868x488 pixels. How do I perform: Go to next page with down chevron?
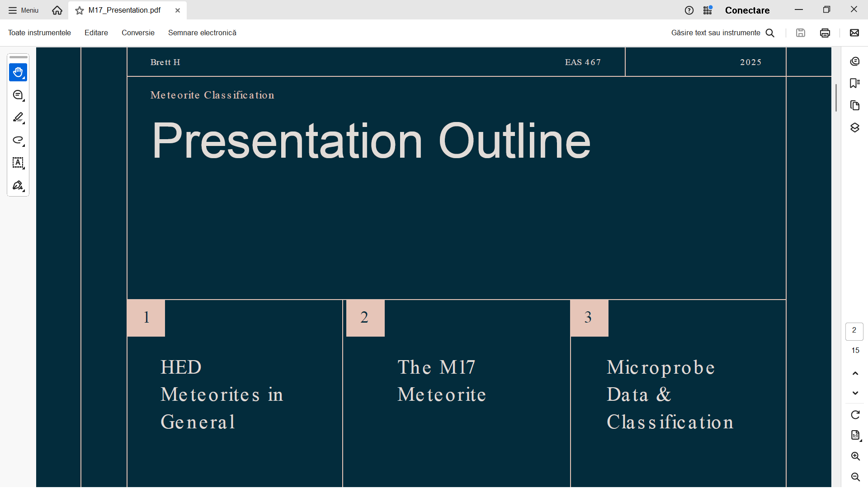[x=855, y=393]
